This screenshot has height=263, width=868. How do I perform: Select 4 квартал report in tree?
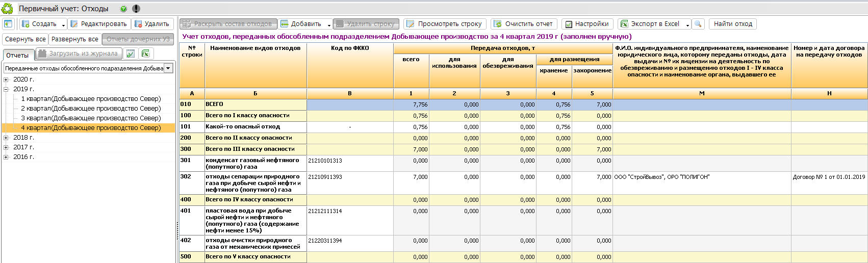pyautogui.click(x=91, y=128)
